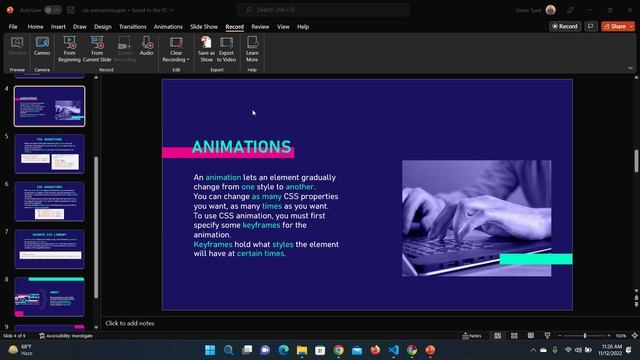
Task: Open Visual Studio Code from taskbar
Action: [x=393, y=350]
